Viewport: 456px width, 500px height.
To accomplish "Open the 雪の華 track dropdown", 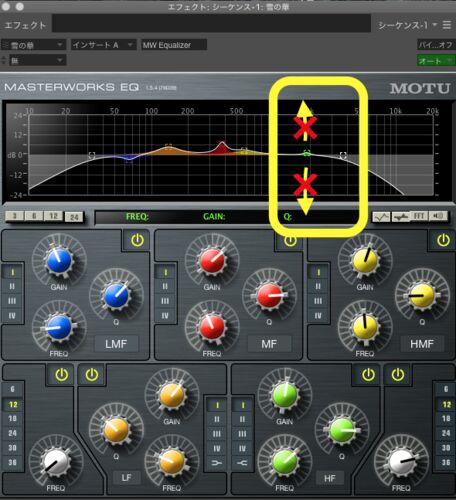I will click(34, 45).
